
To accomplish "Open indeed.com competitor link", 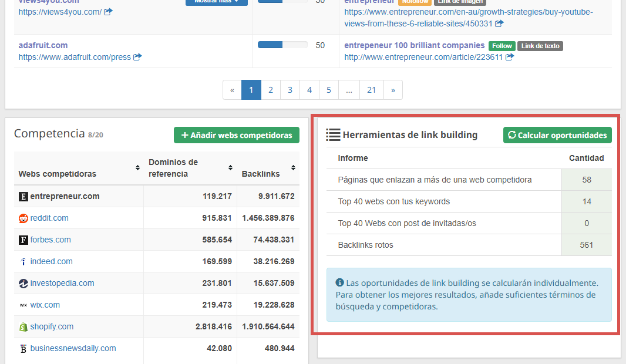I will [x=52, y=261].
